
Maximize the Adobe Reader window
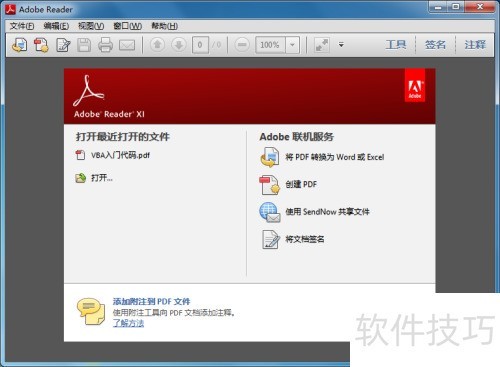(456, 7)
